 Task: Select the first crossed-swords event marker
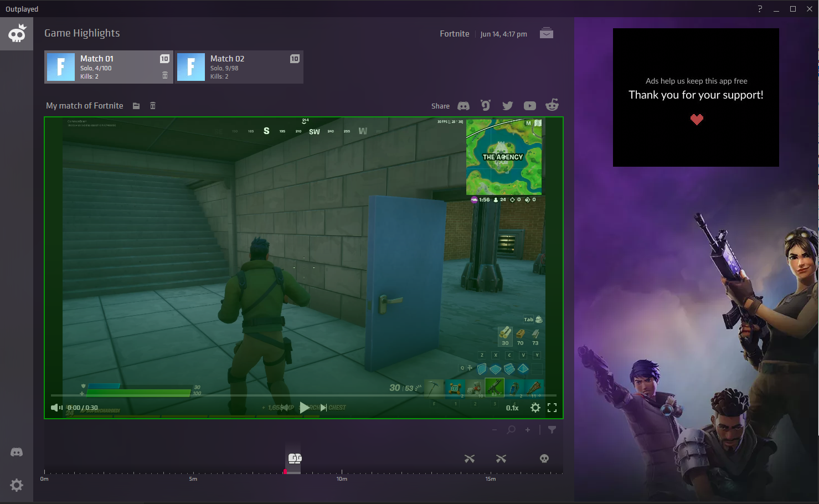coord(470,459)
